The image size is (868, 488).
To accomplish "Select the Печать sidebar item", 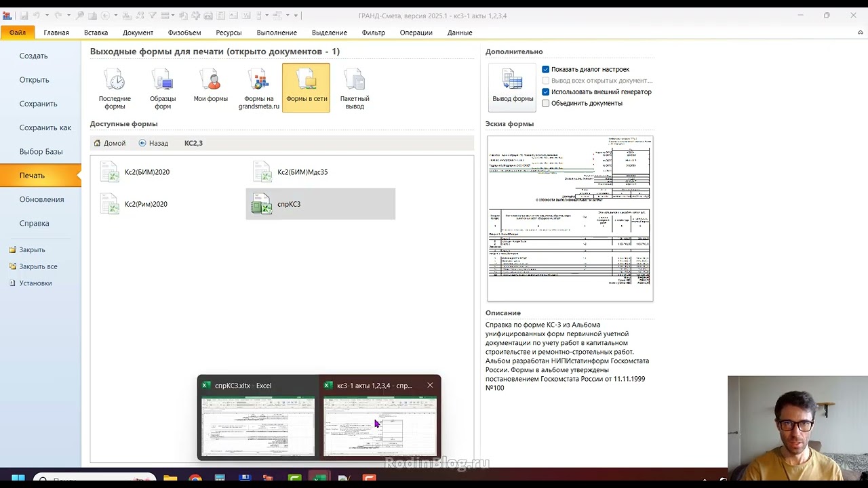I will coord(41,176).
